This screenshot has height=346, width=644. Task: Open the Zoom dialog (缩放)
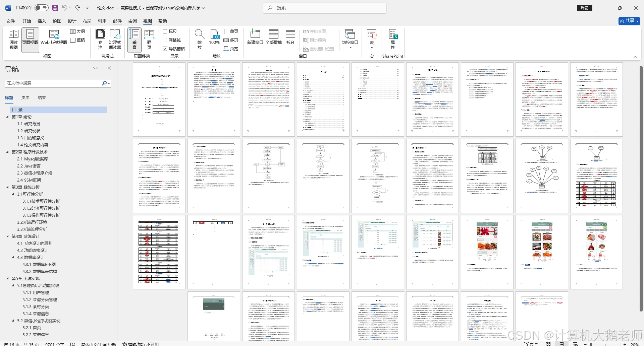pos(199,40)
